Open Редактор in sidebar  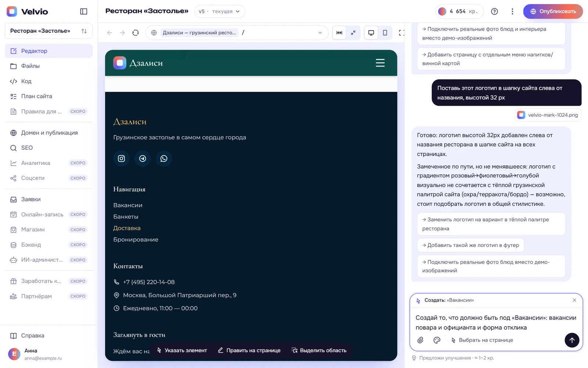(x=49, y=51)
